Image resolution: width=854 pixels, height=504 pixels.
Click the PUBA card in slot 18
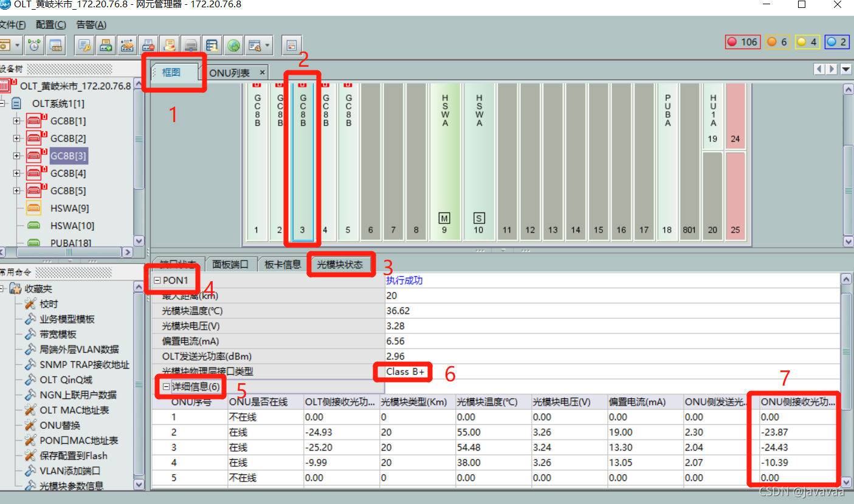click(667, 162)
